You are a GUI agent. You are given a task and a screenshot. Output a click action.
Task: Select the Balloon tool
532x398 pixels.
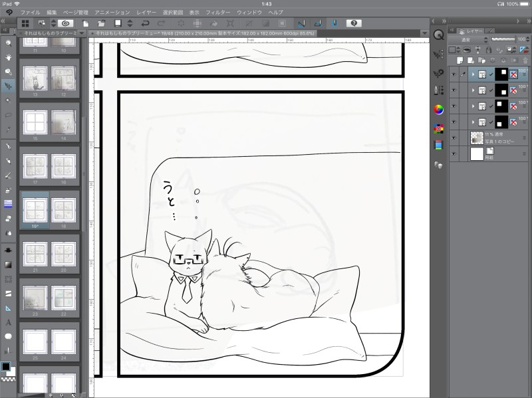pos(9,336)
